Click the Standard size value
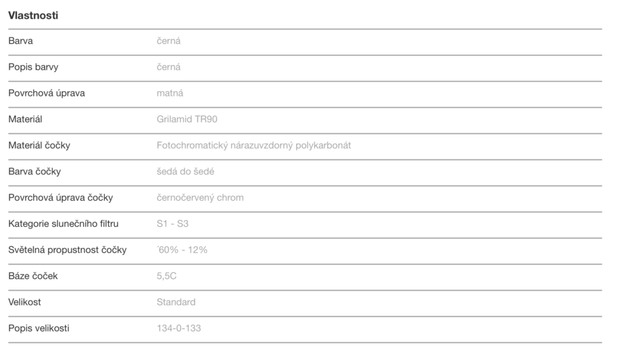This screenshot has width=633, height=364. click(176, 302)
